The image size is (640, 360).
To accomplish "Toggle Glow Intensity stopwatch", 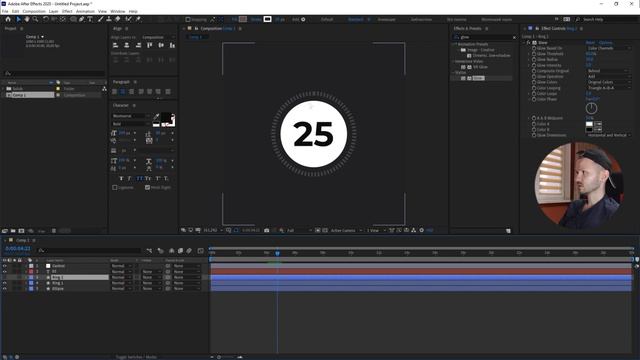I will [533, 65].
